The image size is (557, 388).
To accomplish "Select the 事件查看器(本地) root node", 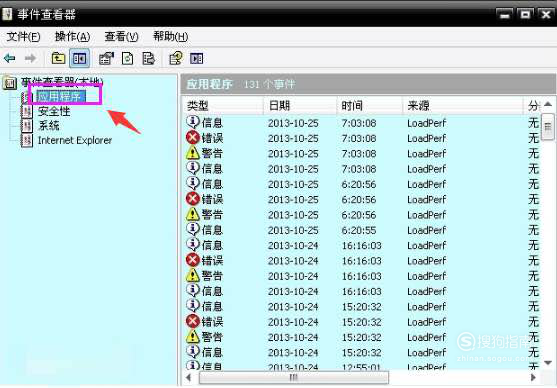I will point(62,83).
